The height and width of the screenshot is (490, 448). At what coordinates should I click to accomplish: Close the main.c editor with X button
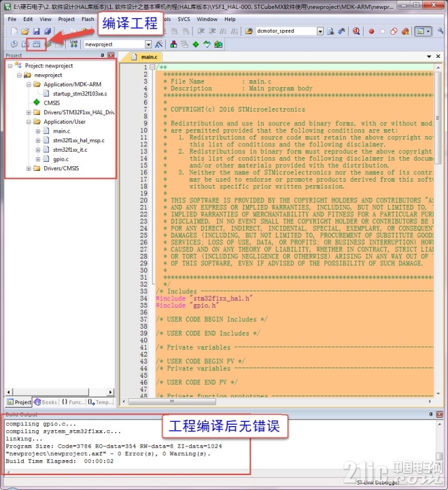(x=438, y=56)
